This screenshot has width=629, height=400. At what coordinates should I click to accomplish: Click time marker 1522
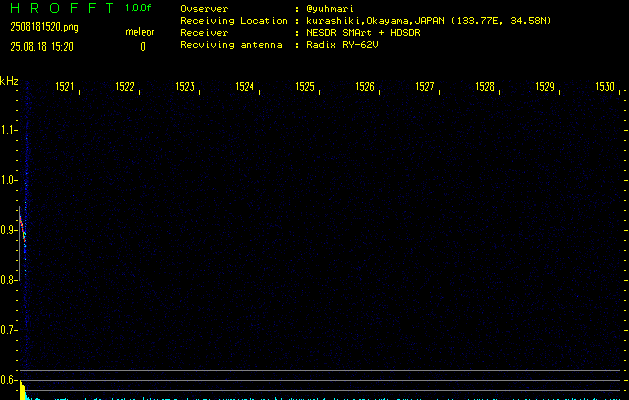(x=125, y=87)
